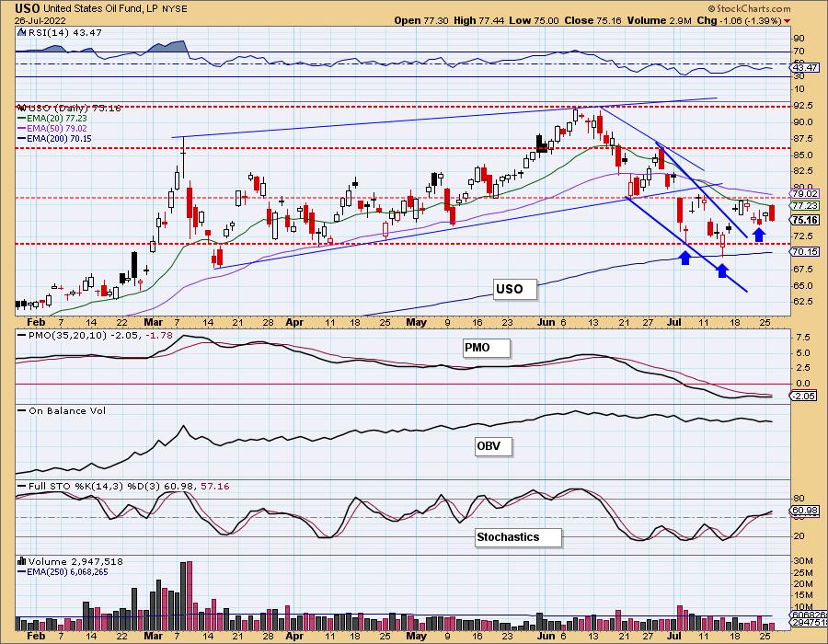
Task: Click the High 77.44 header value
Action: pyautogui.click(x=479, y=20)
